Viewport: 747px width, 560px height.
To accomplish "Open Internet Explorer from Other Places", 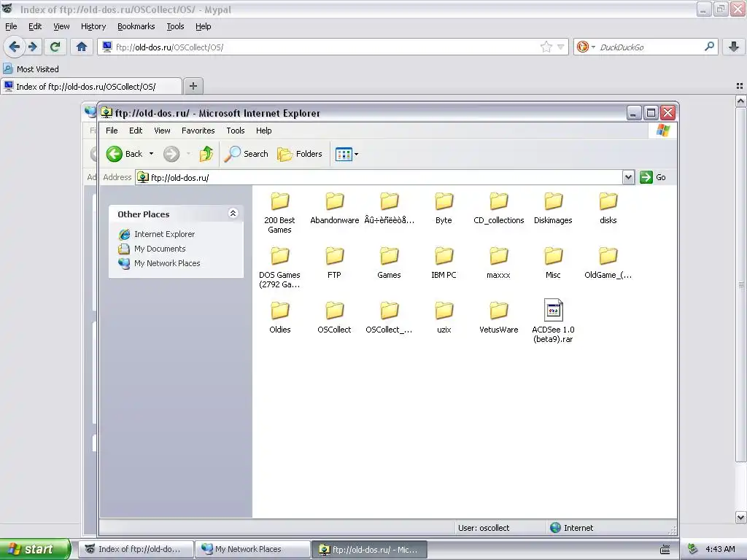I will (x=157, y=234).
